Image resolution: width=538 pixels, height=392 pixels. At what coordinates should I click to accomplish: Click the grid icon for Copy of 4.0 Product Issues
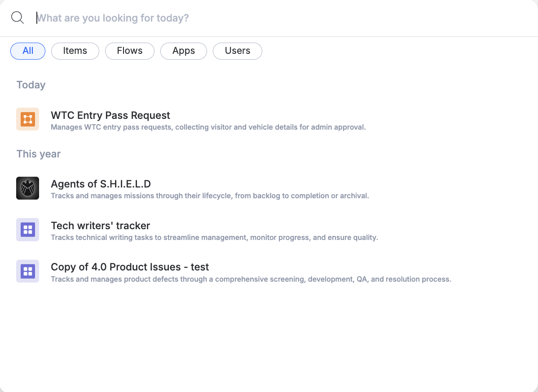tap(27, 271)
